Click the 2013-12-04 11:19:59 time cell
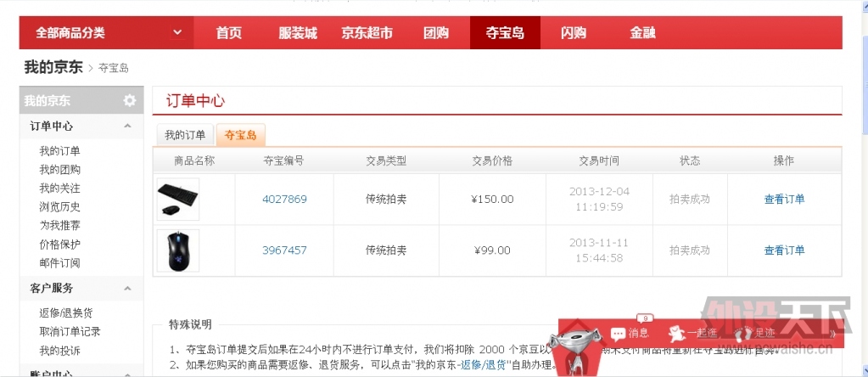This screenshot has width=868, height=377. tap(600, 200)
